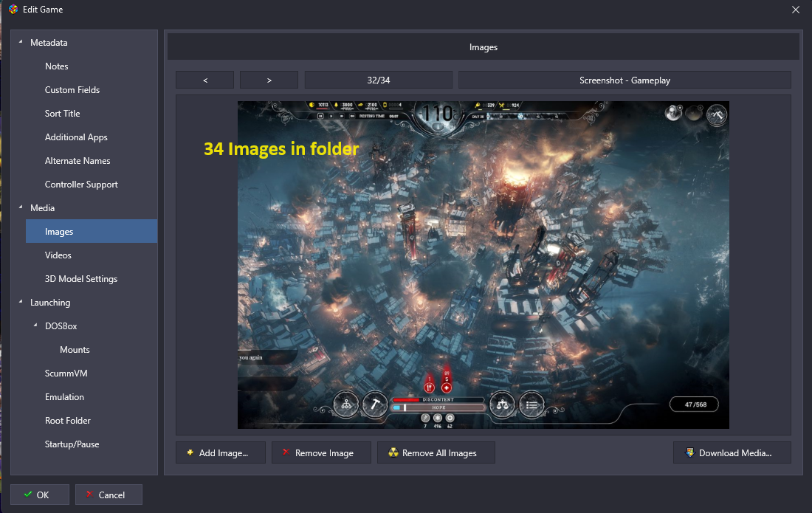
Task: Collapse the DOSBox subsection arrow
Action: [35, 326]
